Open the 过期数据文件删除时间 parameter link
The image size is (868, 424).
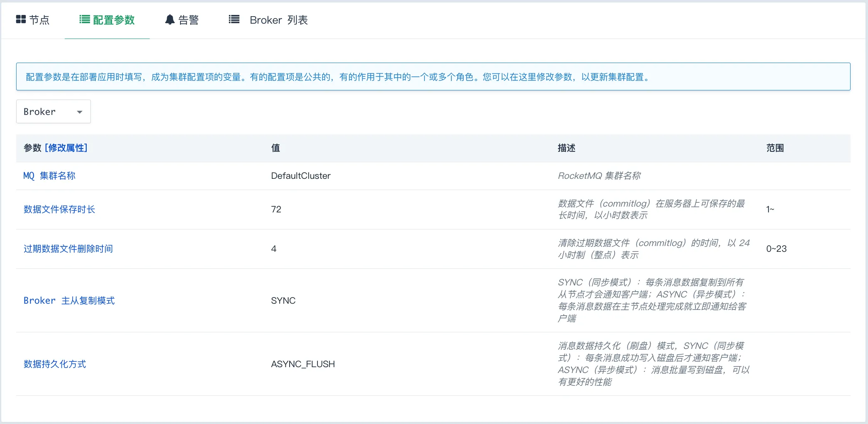(68, 249)
